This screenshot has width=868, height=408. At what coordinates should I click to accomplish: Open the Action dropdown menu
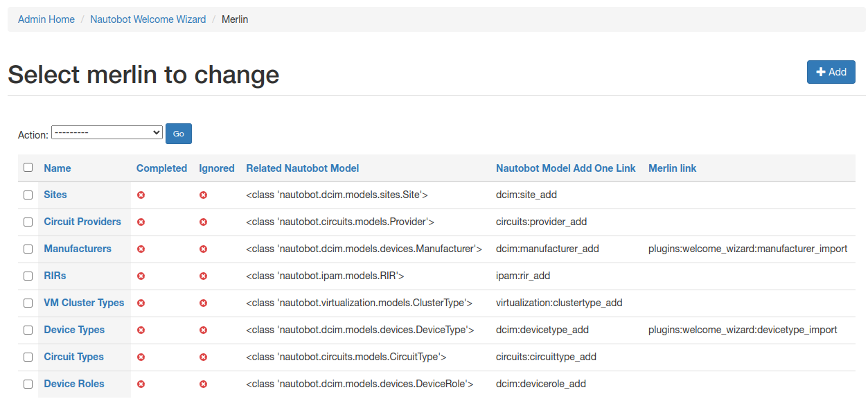pos(107,132)
